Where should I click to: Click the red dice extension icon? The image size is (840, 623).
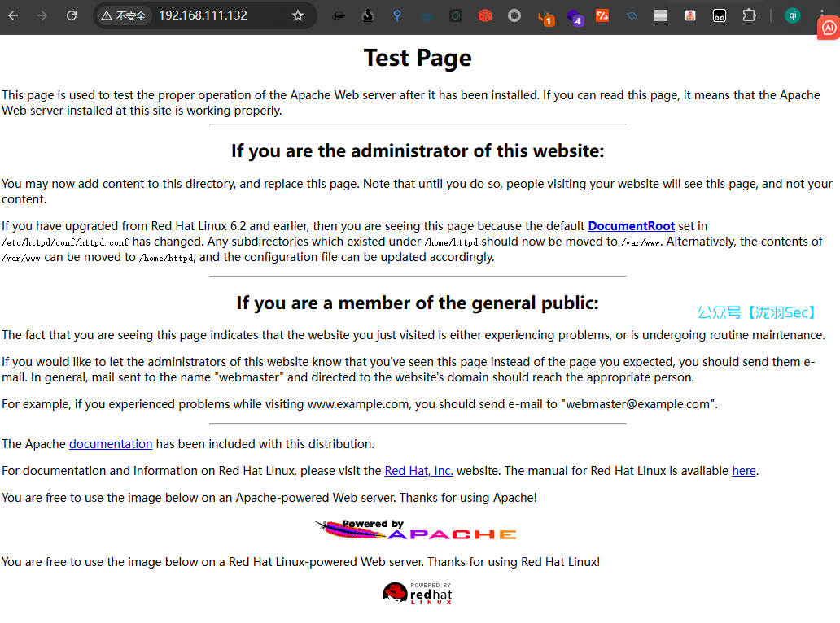485,15
